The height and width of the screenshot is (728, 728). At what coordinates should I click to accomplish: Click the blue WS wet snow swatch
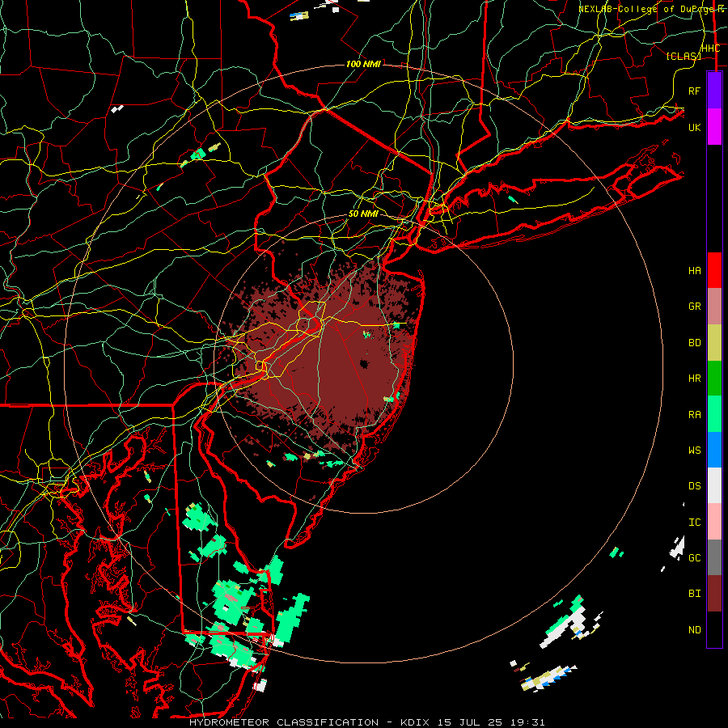point(714,450)
